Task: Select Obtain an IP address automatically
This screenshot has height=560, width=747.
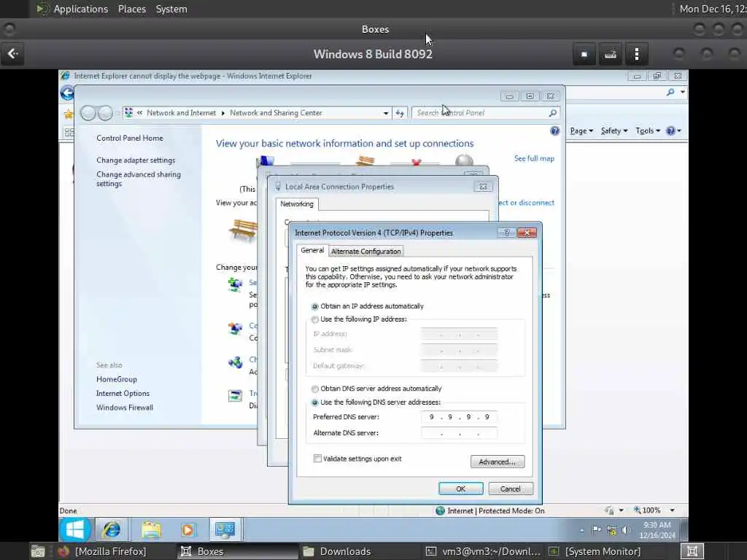Action: [x=314, y=306]
